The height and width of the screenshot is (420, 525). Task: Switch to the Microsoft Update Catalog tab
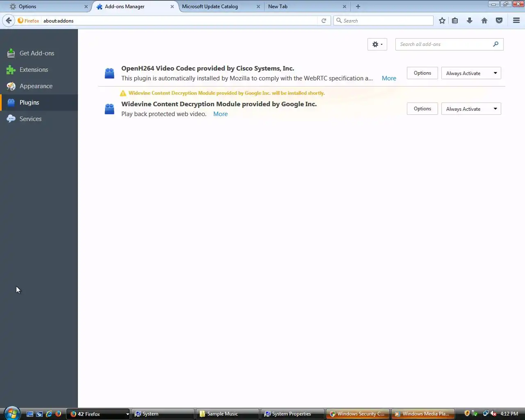click(x=219, y=7)
